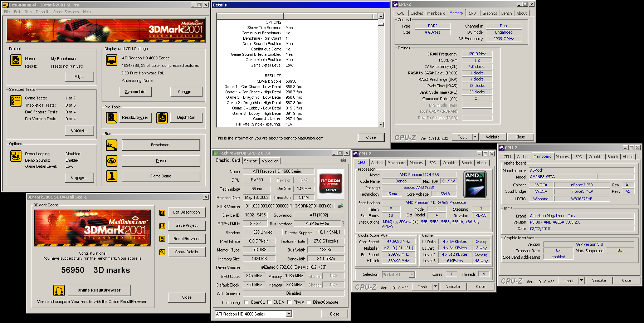Screen dimensions: 644x323
Task: Click the Edit button in Project section
Action: click(x=79, y=77)
